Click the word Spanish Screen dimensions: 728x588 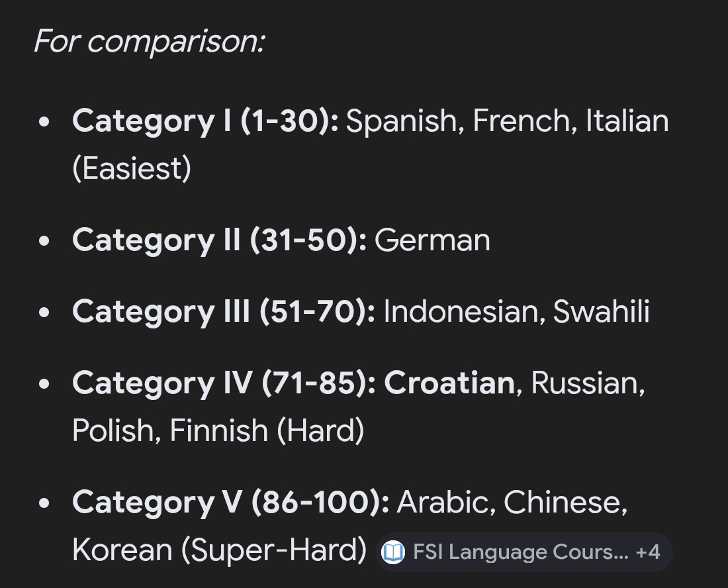pos(402,121)
